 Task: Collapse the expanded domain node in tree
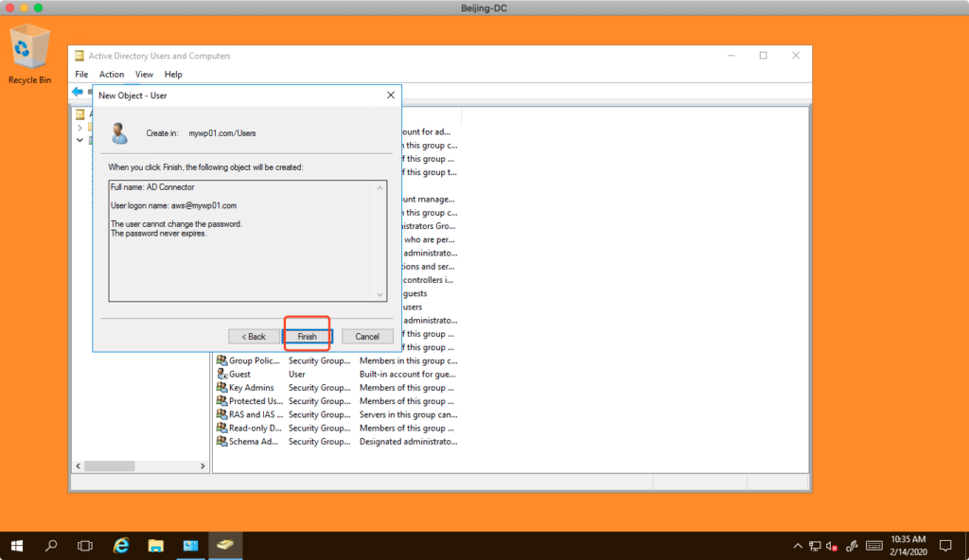coord(79,140)
